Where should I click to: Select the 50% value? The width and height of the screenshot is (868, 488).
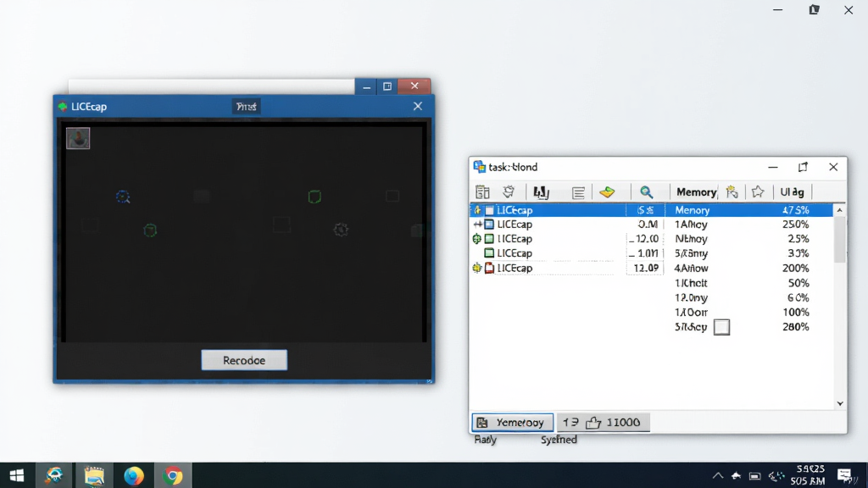(798, 283)
